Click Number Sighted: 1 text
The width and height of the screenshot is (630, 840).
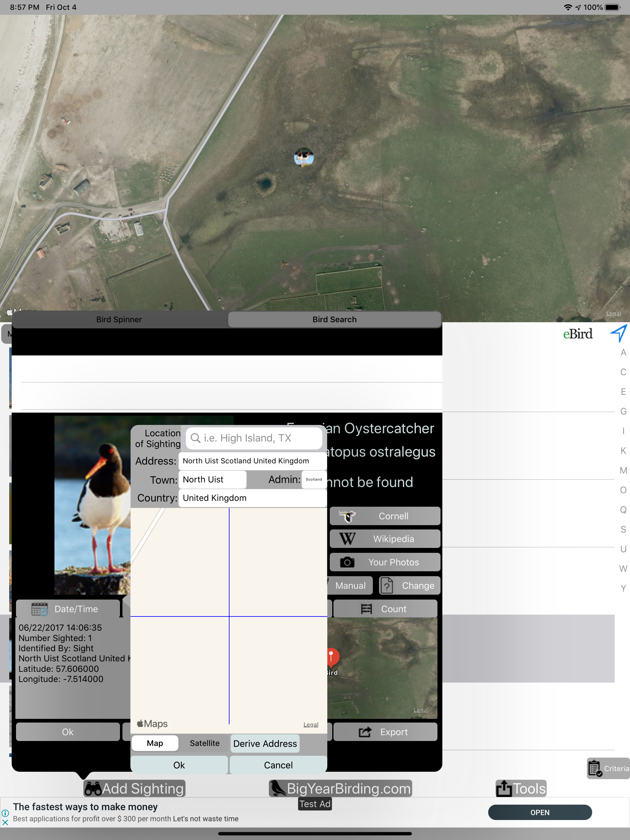pyautogui.click(x=55, y=638)
